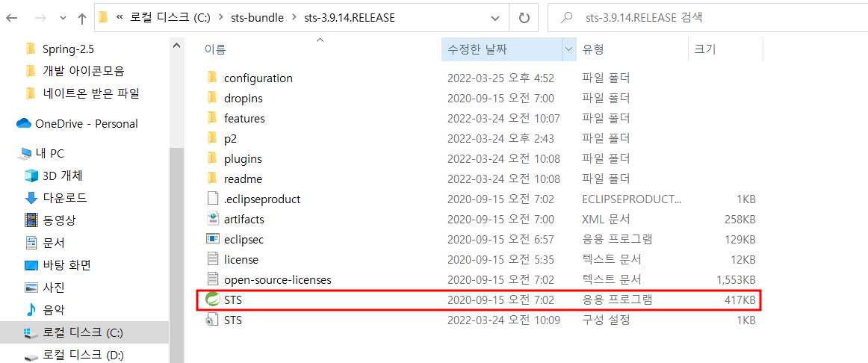Click the navigation pane scrollbar thumb
Image resolution: width=868 pixels, height=363 pixels.
coord(176,255)
